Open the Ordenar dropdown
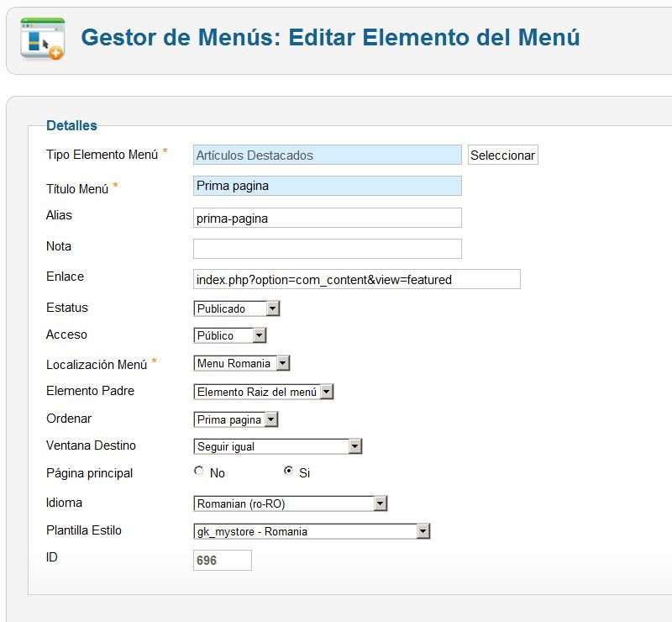Screen dimensions: 672x622 pos(236,419)
